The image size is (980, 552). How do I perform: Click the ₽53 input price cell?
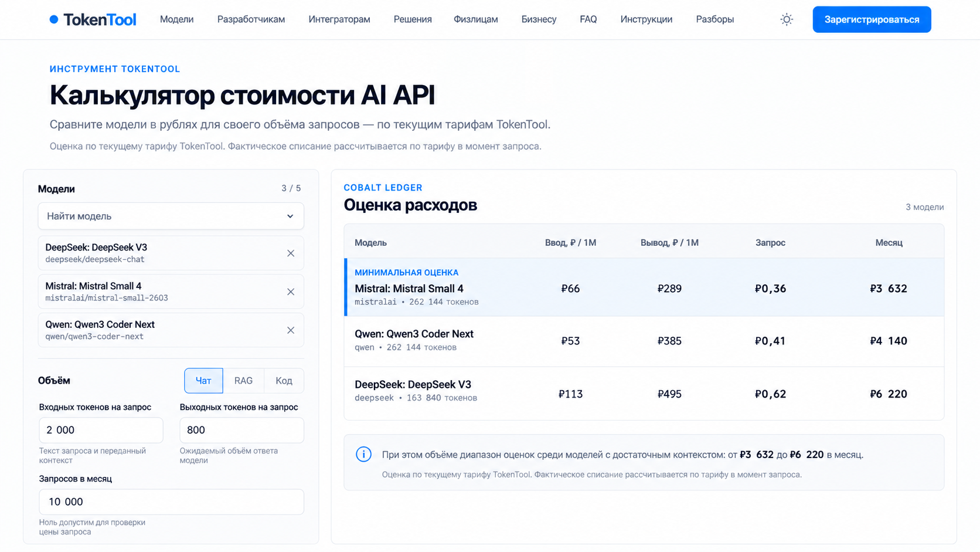[570, 341]
